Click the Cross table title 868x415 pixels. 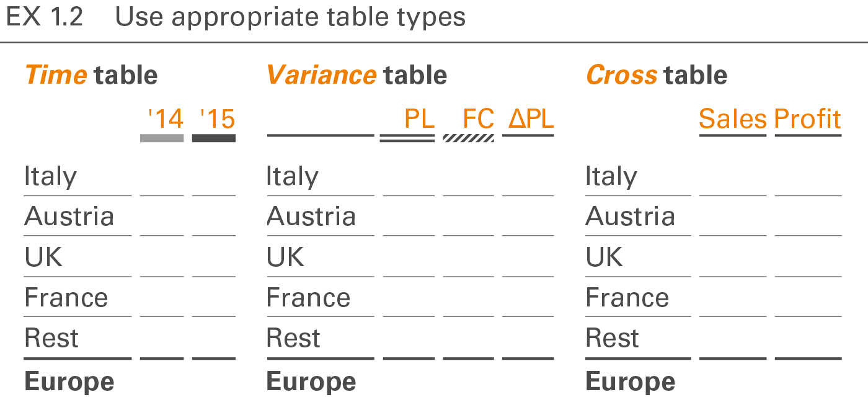coord(656,75)
